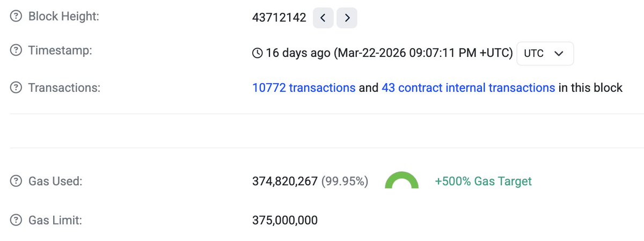Screen dimensions: 644x241
Task: Click the help icon next to Gas Limit
Action: (x=16, y=220)
